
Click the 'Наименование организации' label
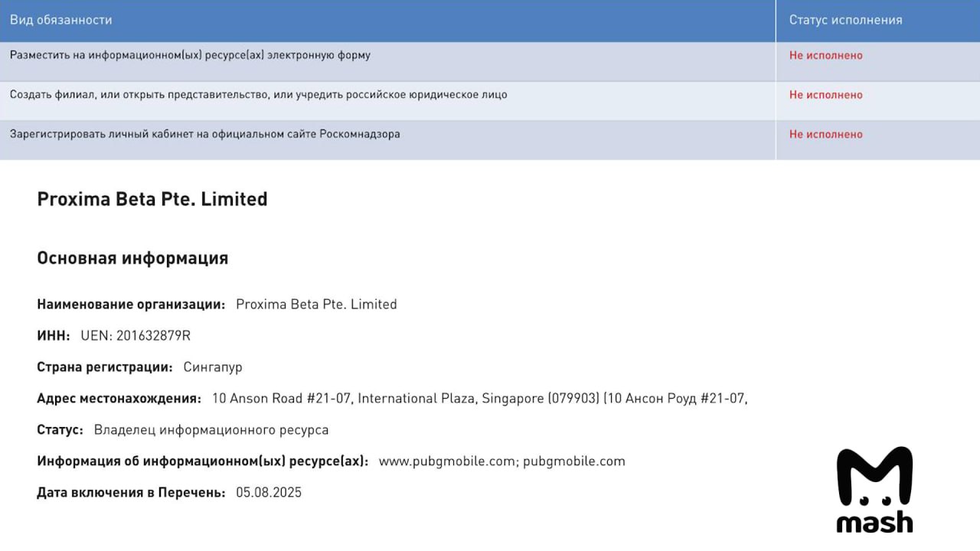pyautogui.click(x=131, y=305)
